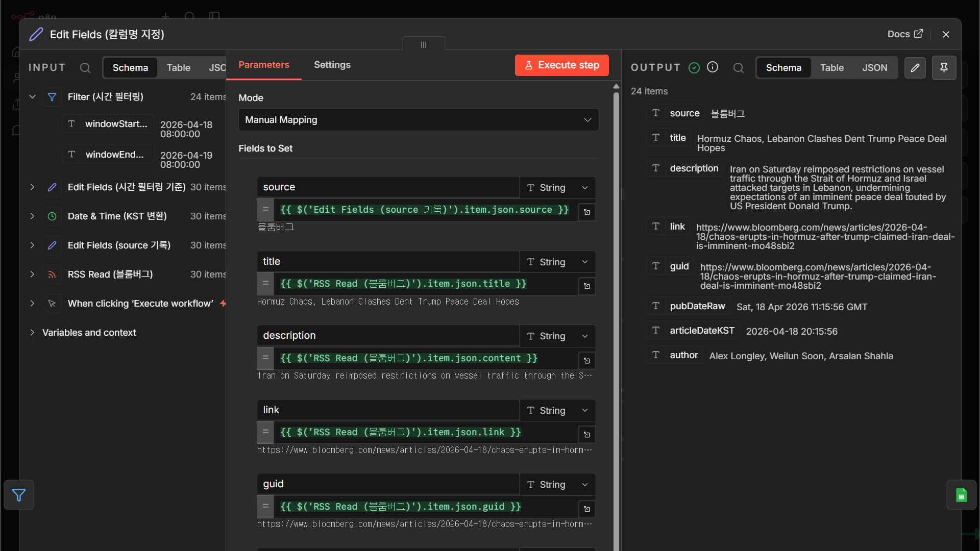Click the Execute step button
The width and height of the screenshot is (980, 551).
561,65
